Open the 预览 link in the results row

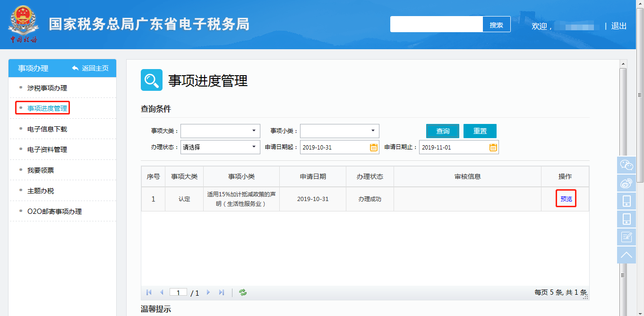[x=565, y=199]
